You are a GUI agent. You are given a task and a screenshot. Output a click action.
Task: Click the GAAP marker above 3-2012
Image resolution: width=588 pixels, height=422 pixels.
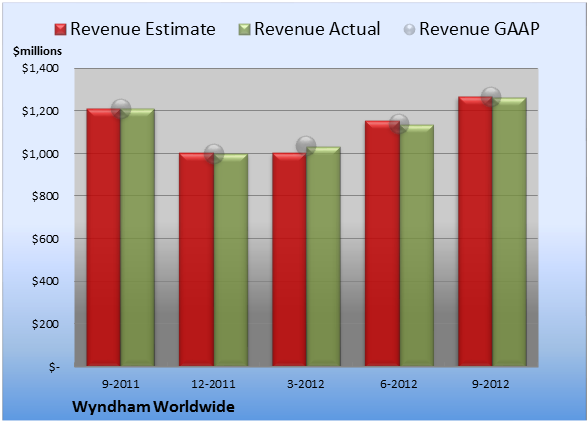coord(306,146)
